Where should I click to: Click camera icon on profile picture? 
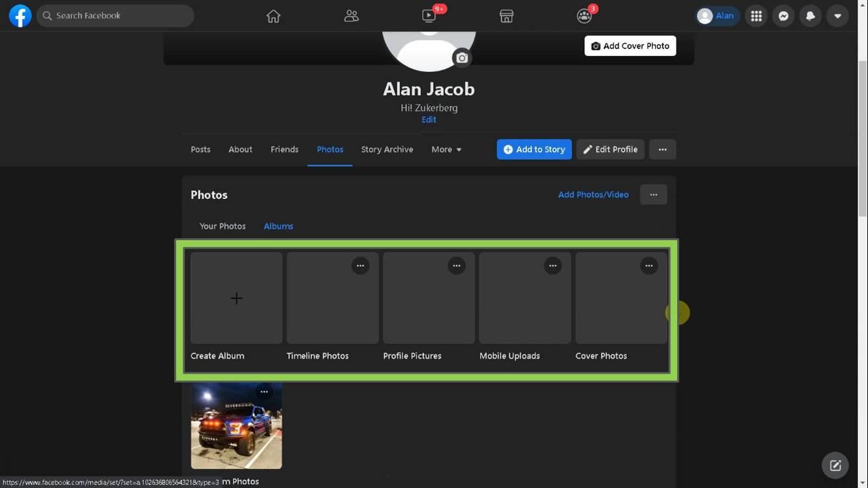tap(462, 58)
